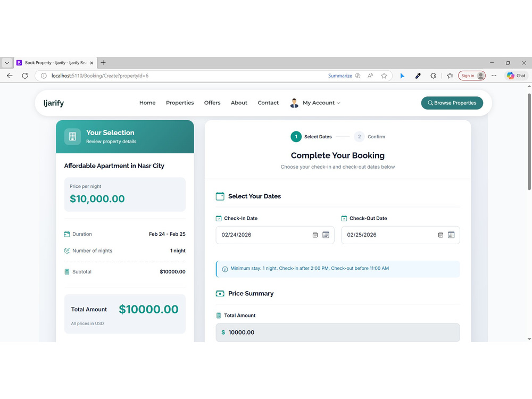Click the page vertical scrollbar thumb

(529, 141)
